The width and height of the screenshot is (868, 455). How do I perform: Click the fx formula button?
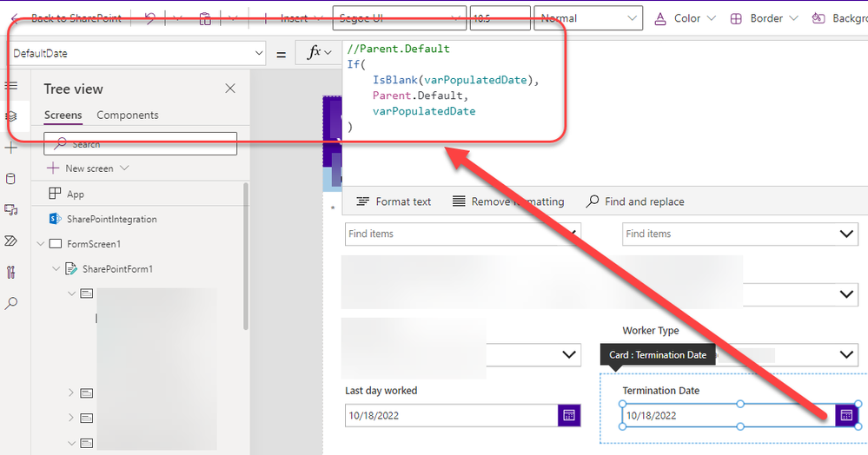point(320,53)
